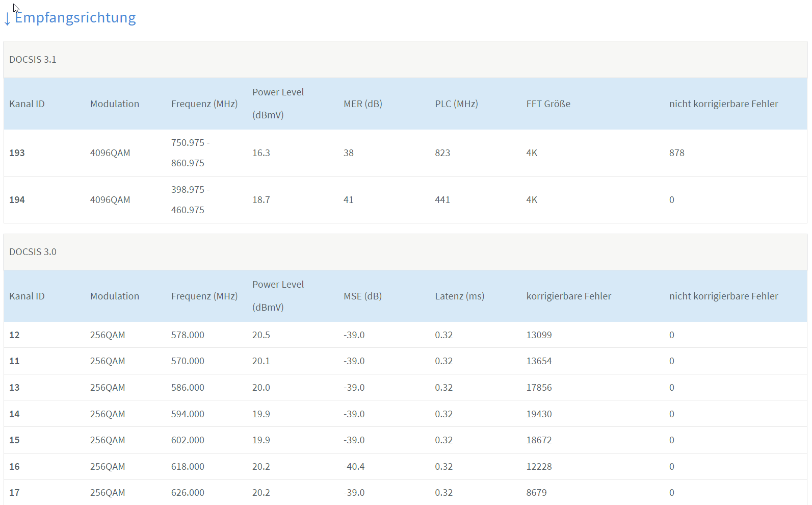812x505 pixels.
Task: Click uncorrectable errors value 878
Action: click(x=677, y=153)
